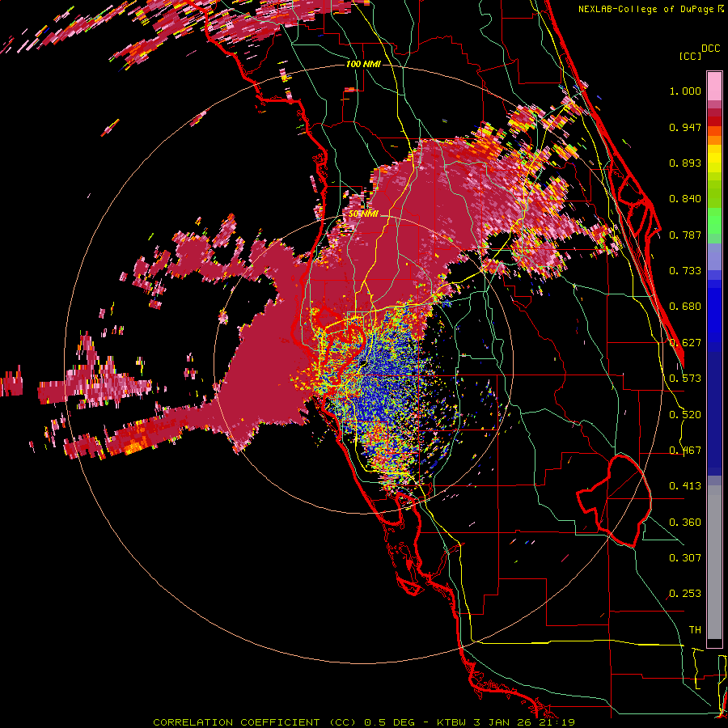Click the DCC label above the color scale
Image resolution: width=728 pixels, height=728 pixels.
coord(711,49)
